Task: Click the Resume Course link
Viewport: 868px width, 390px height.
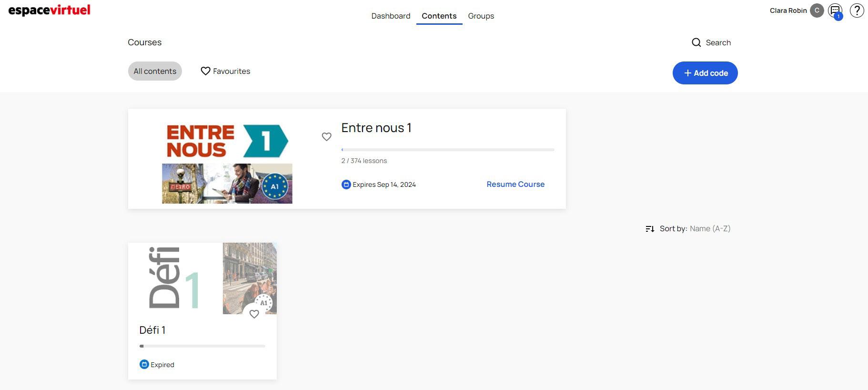Action: [x=515, y=184]
